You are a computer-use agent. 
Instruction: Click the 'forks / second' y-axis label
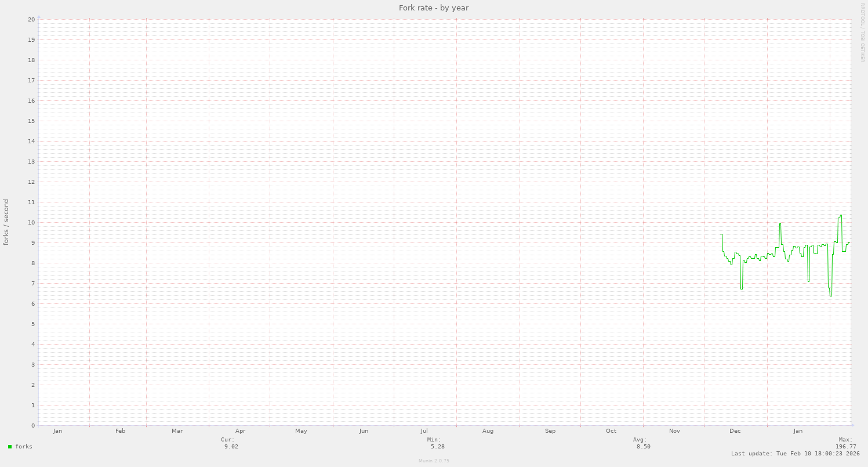[6, 222]
